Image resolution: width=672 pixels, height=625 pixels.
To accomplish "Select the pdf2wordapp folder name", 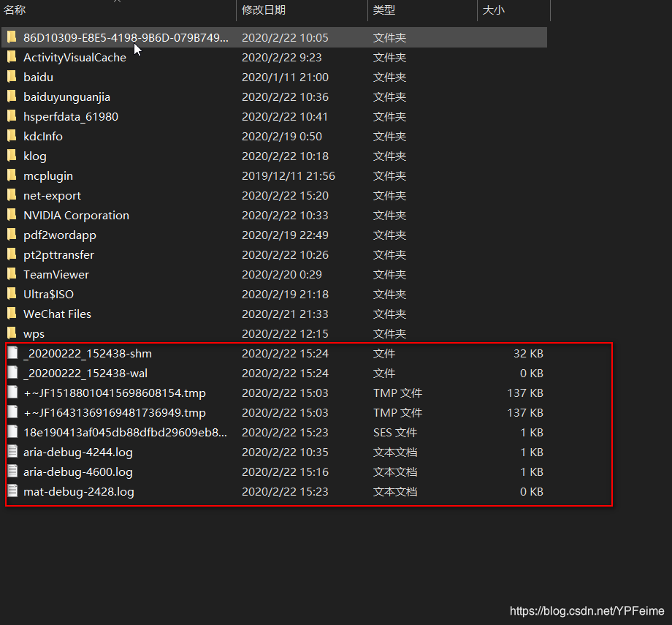I will click(x=60, y=235).
